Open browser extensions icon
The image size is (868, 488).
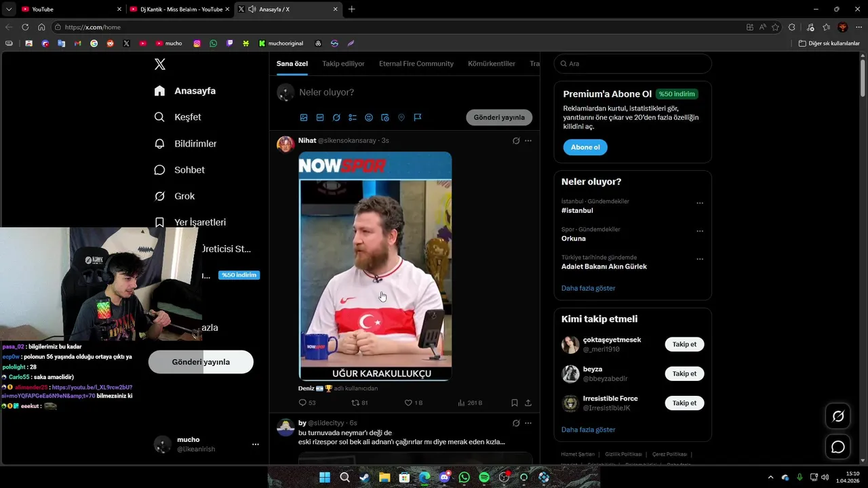click(x=792, y=27)
